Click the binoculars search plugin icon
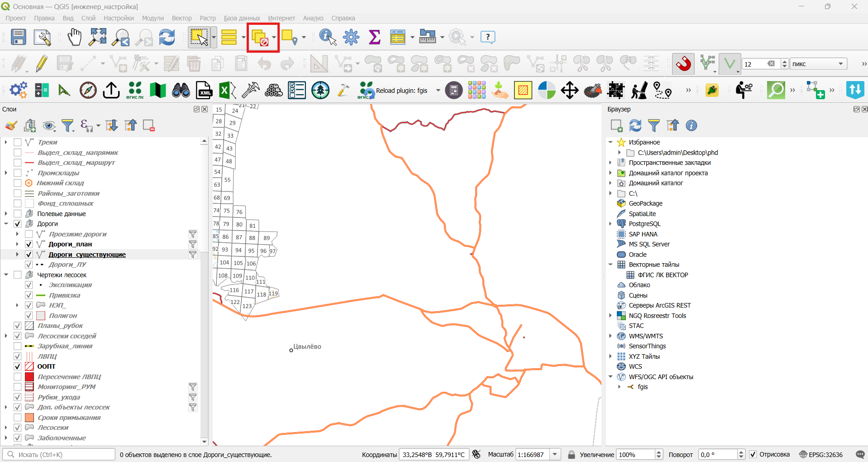 point(181,90)
